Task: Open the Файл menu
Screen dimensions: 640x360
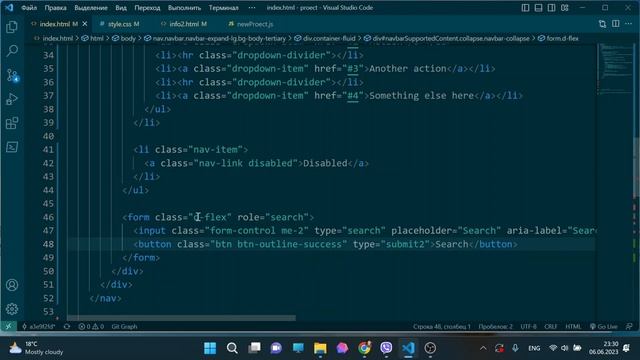Action: click(29, 8)
